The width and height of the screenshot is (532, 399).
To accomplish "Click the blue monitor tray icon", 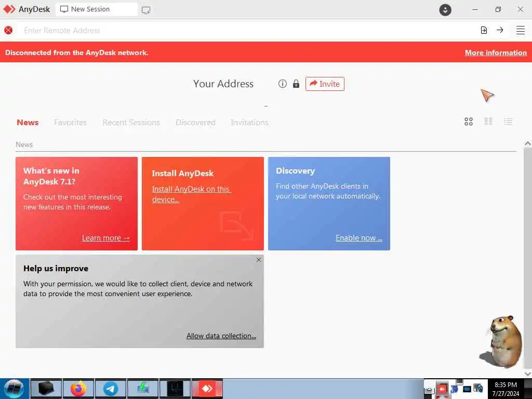I will (x=467, y=389).
